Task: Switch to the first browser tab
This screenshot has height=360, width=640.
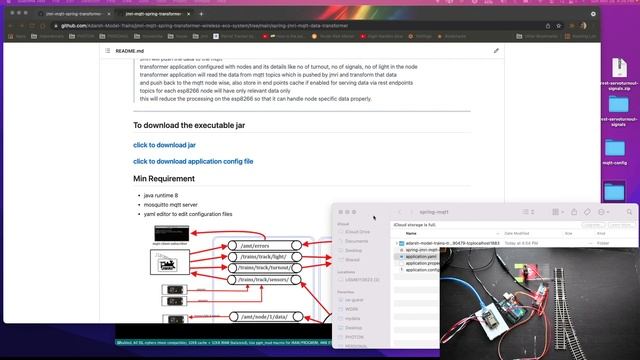Action: [x=73, y=14]
